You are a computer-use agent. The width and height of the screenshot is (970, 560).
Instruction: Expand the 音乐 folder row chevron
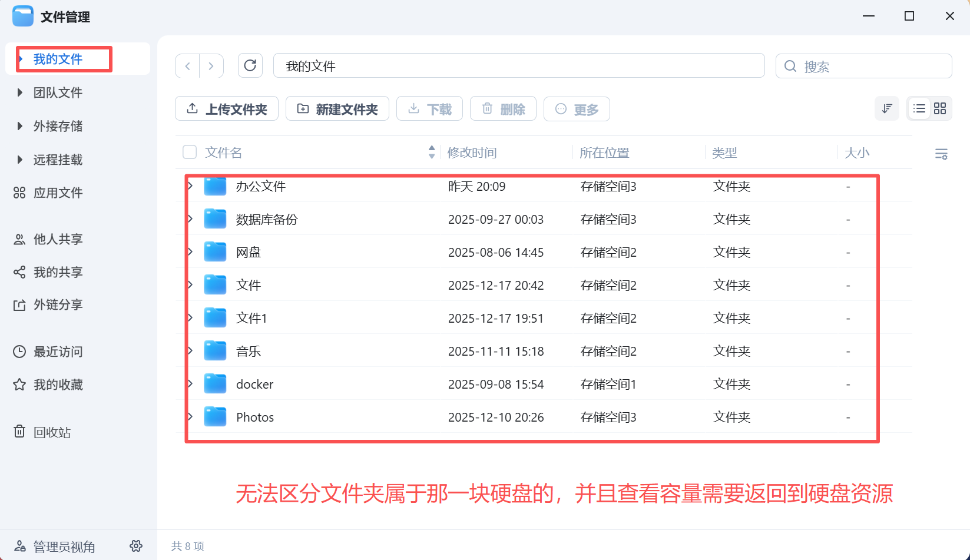pyautogui.click(x=190, y=351)
